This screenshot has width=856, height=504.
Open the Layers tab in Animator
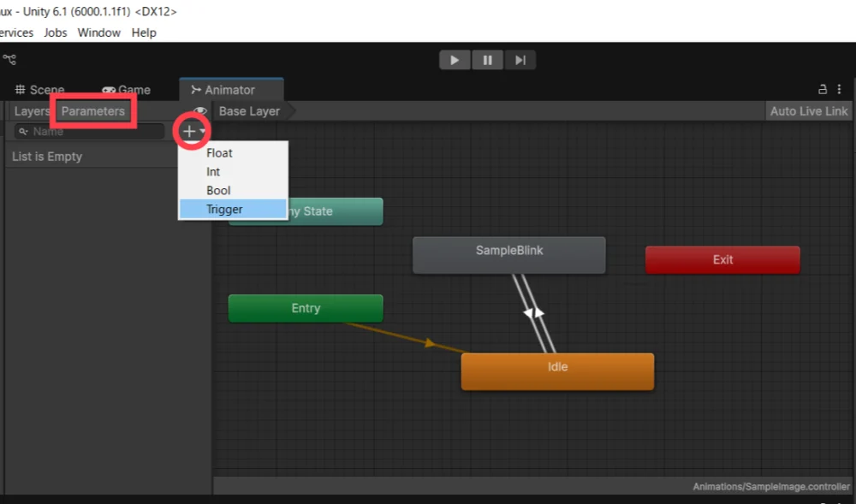32,111
